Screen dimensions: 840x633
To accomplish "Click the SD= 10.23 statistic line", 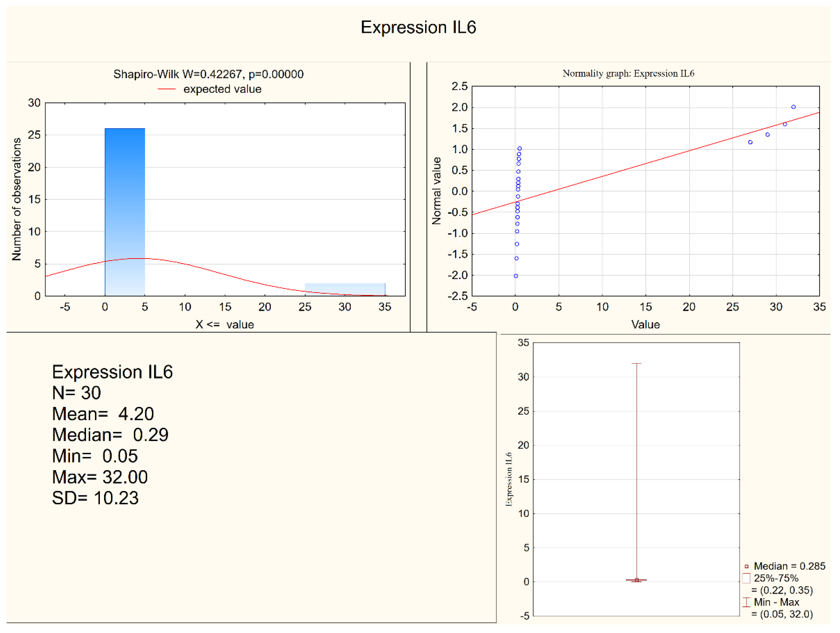I will click(x=95, y=498).
